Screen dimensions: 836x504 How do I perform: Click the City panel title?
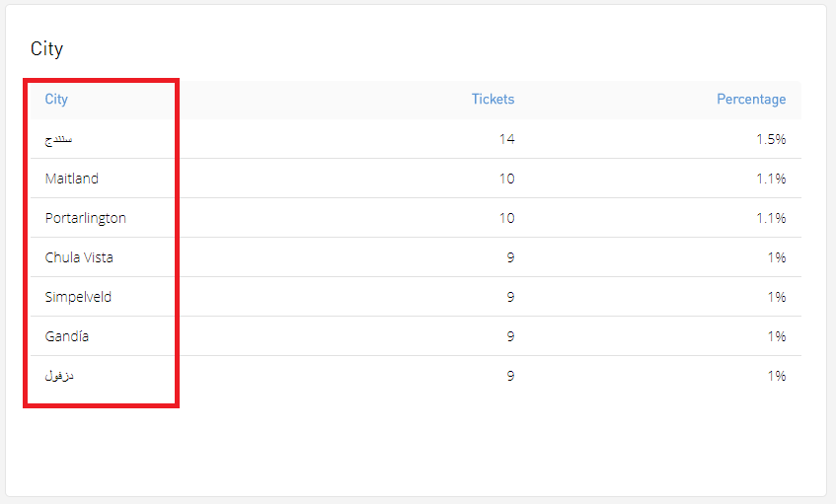coord(47,49)
